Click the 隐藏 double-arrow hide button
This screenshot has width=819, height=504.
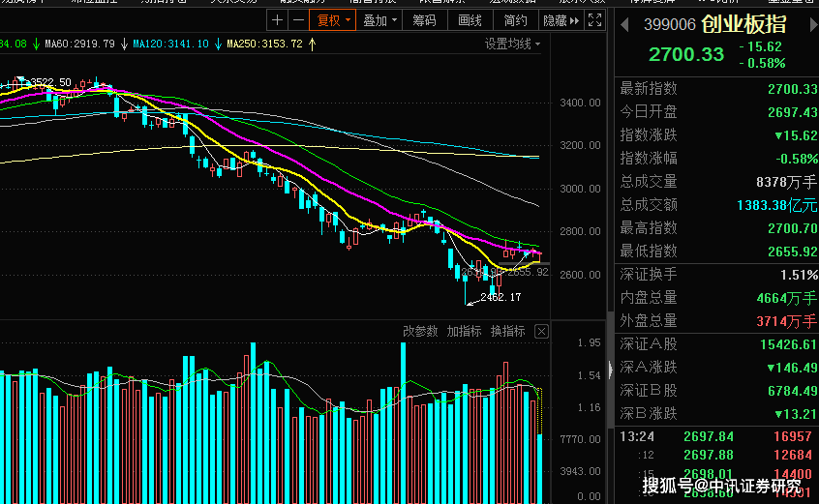pyautogui.click(x=561, y=20)
